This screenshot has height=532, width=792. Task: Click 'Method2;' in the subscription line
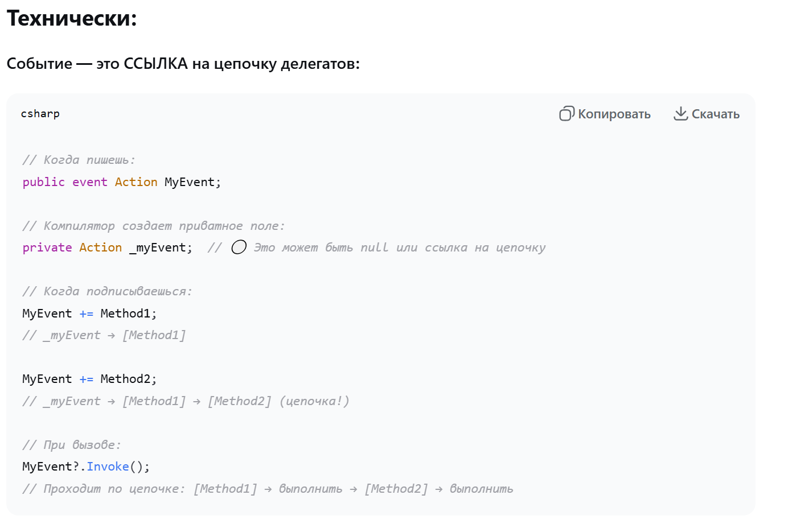point(128,379)
